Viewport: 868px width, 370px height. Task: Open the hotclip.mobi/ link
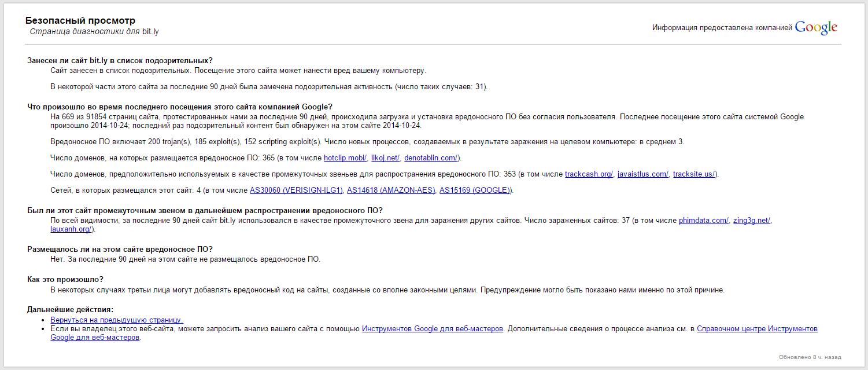(345, 157)
